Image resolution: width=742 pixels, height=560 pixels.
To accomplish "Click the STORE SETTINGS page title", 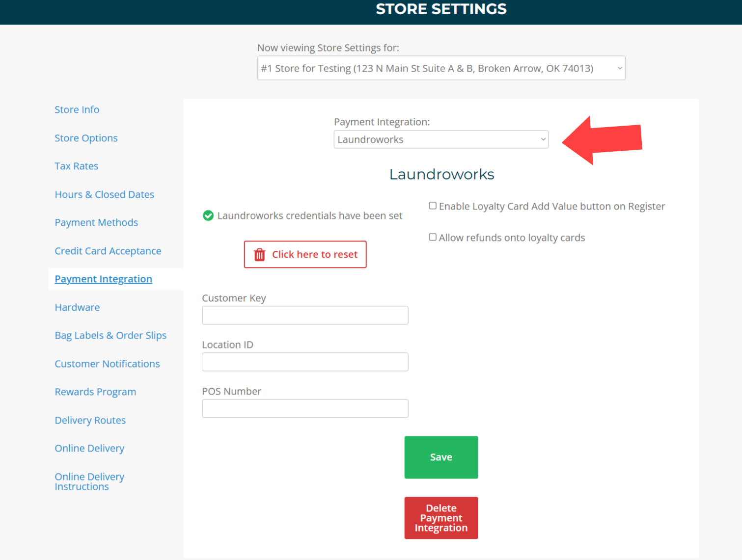I will pos(441,9).
